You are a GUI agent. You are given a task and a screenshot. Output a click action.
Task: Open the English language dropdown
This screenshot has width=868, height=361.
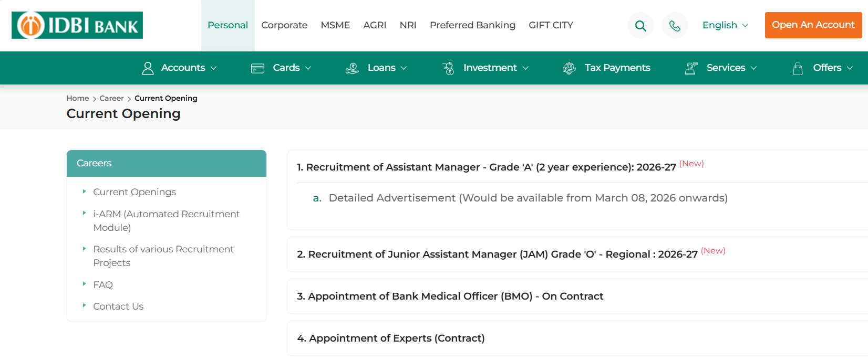[725, 25]
